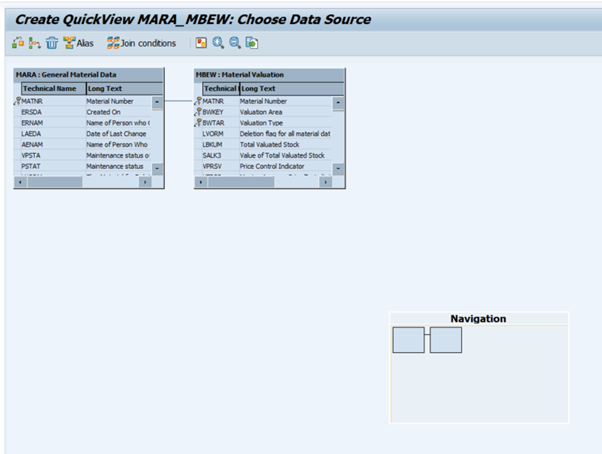Select MARA General Material Data title bar
This screenshot has width=602, height=454.
click(x=89, y=74)
